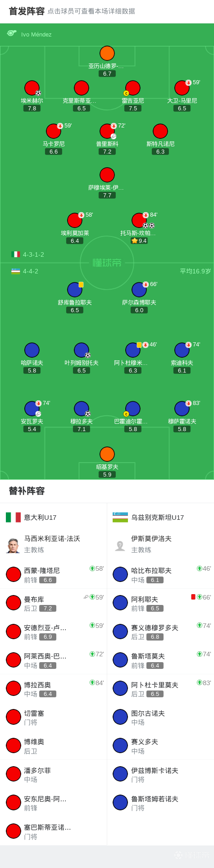Image resolution: width=214 pixels, height=868 pixels.
Task: Click the Italy flag next to 4-3-1-2
Action: click(16, 254)
